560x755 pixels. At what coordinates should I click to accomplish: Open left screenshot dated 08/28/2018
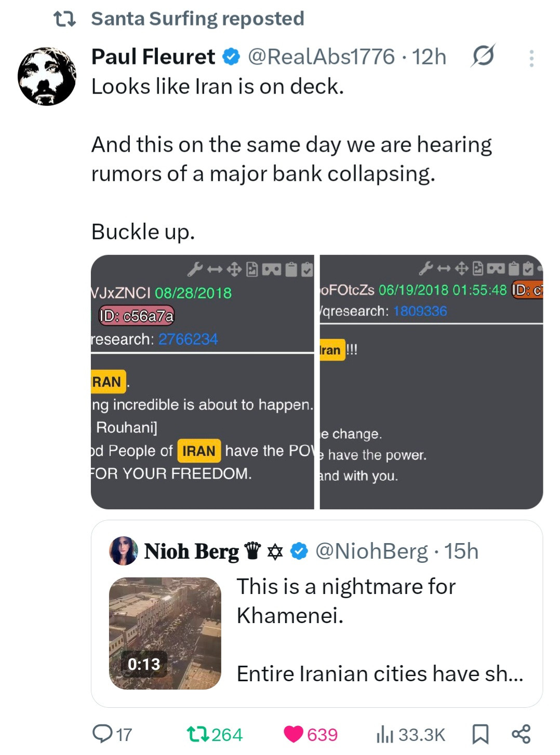tap(202, 382)
